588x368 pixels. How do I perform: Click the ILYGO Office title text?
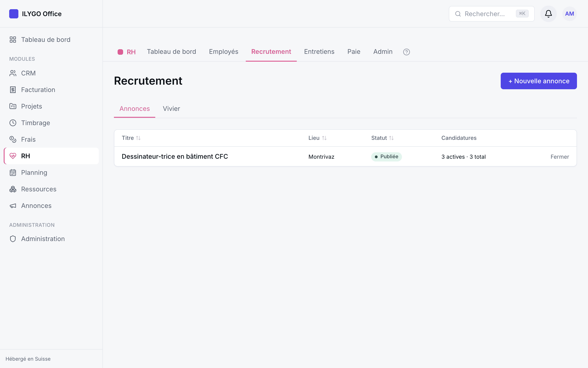(42, 14)
